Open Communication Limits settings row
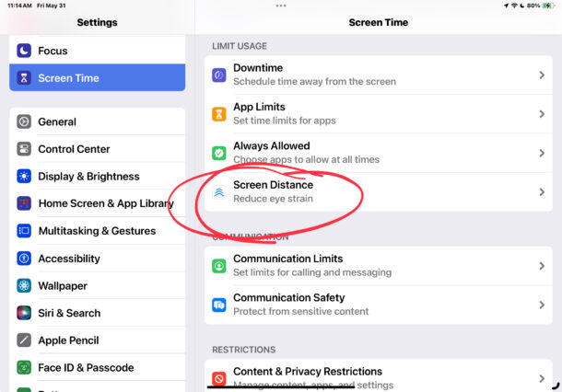 tap(378, 266)
